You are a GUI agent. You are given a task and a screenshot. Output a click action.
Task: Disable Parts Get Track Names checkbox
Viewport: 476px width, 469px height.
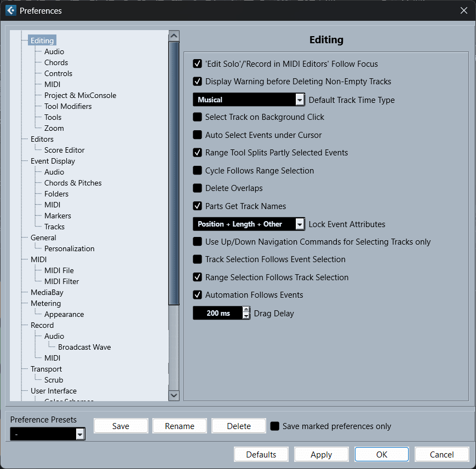pyautogui.click(x=198, y=206)
